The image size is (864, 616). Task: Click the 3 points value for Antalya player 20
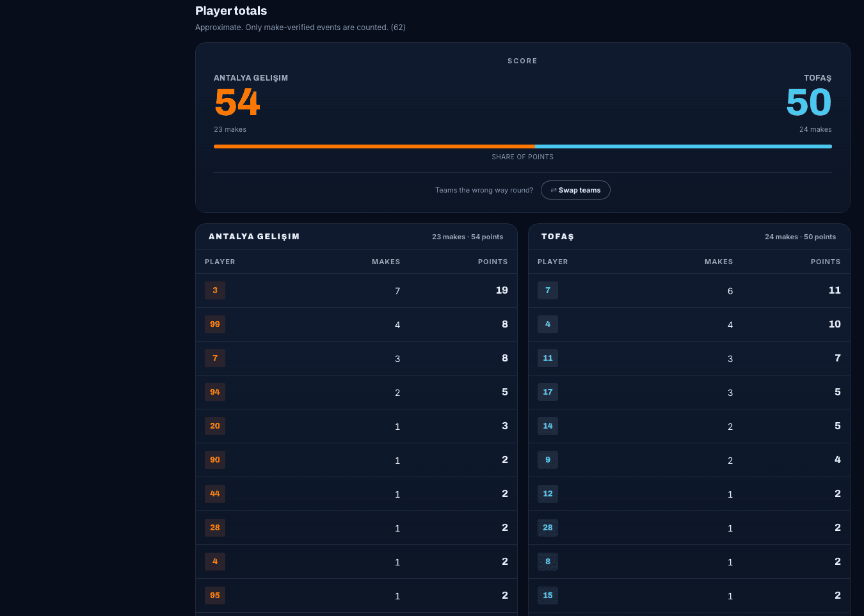click(505, 426)
